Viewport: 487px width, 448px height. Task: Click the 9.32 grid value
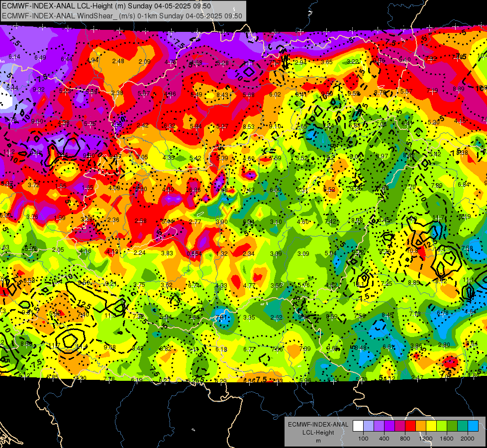(38, 90)
